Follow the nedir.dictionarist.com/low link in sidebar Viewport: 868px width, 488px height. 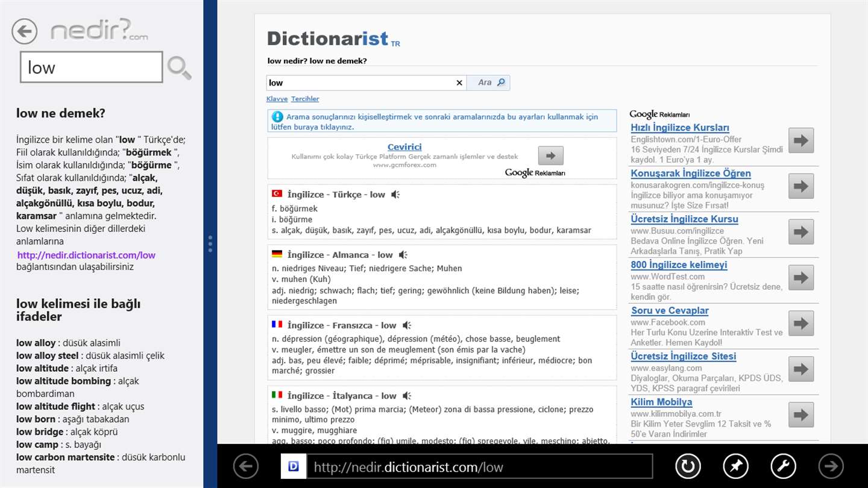[86, 255]
